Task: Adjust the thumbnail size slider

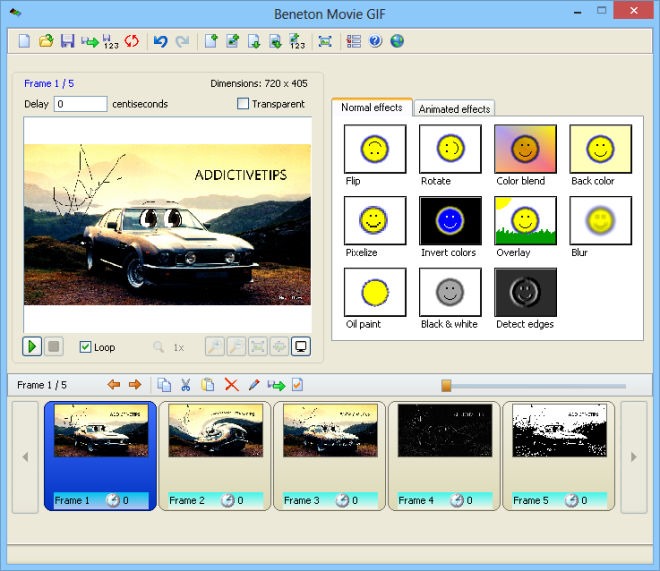Action: click(x=446, y=385)
